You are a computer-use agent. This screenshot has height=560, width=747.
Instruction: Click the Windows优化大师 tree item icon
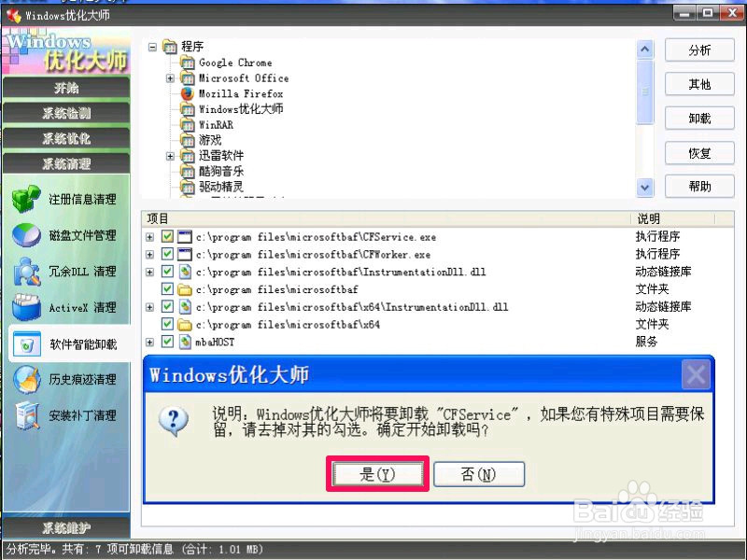point(188,109)
